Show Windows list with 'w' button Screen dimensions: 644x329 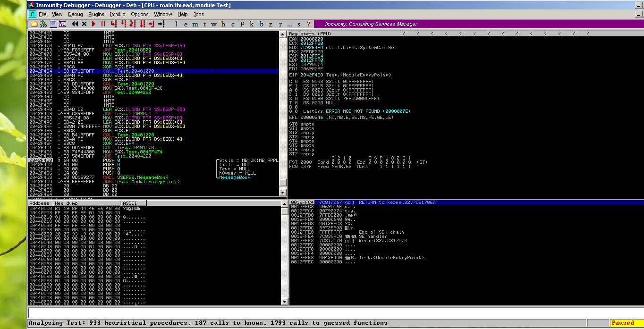point(214,24)
